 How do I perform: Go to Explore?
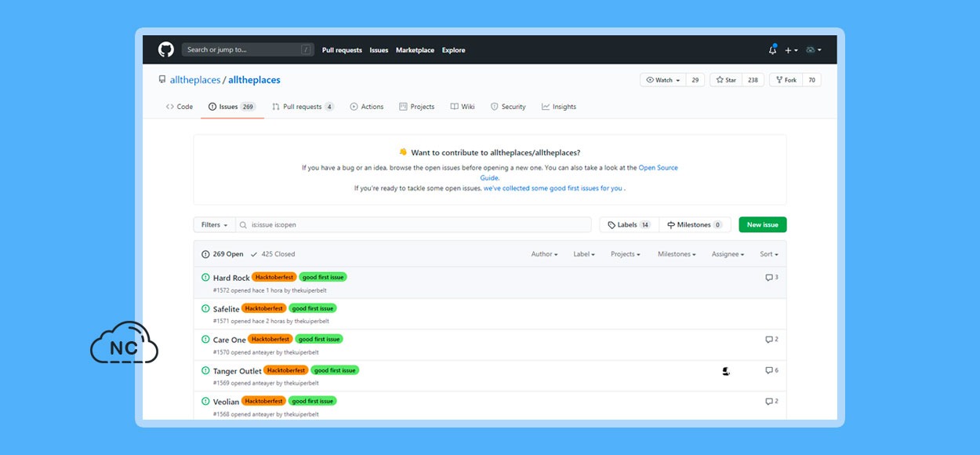pyautogui.click(x=453, y=50)
